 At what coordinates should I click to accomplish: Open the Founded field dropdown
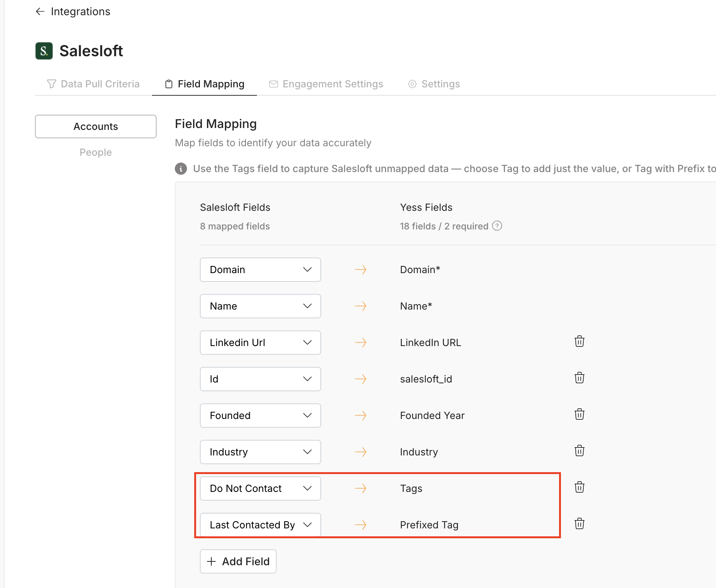coord(260,416)
